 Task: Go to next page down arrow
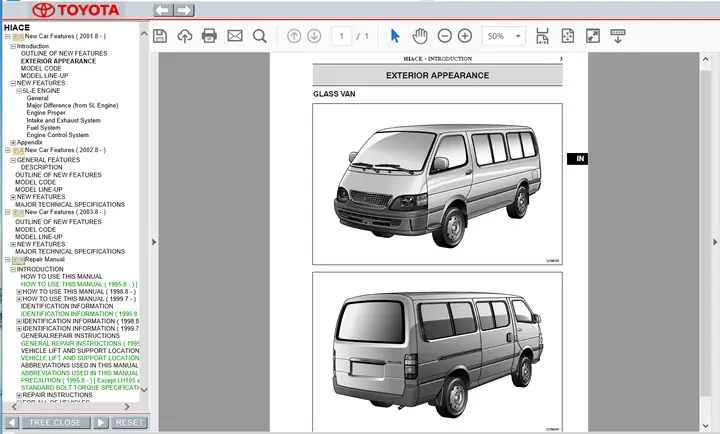(x=314, y=36)
